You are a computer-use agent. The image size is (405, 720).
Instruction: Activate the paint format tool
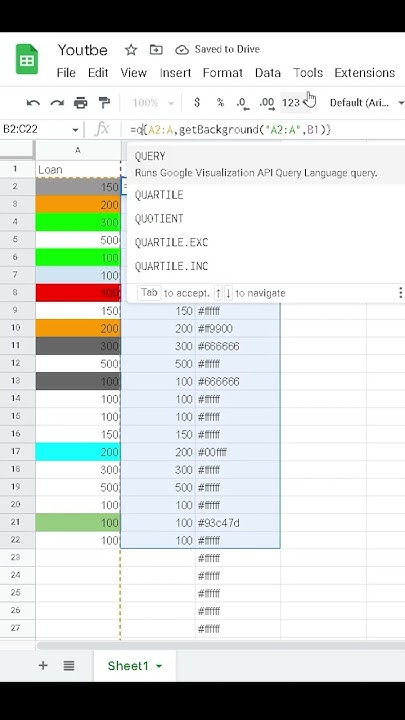(x=105, y=103)
